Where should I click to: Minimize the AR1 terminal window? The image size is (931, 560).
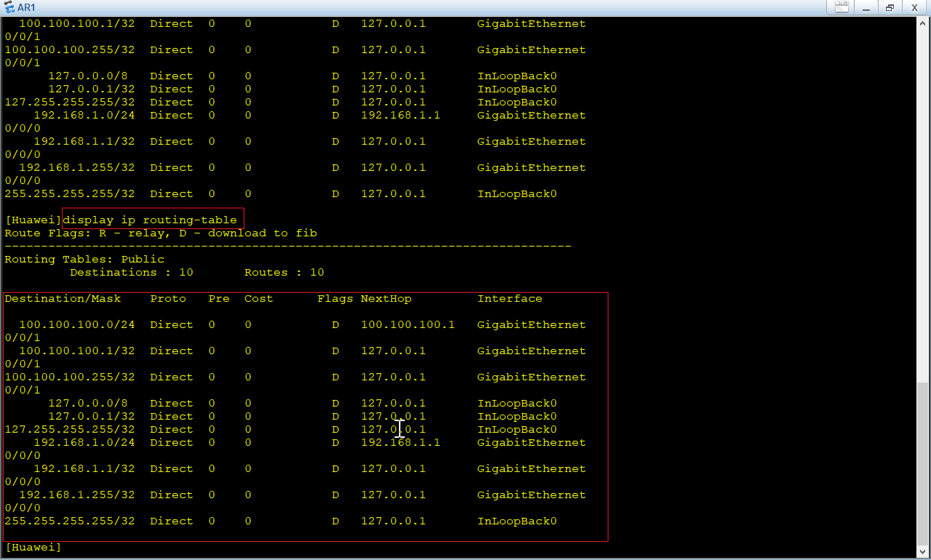[866, 7]
